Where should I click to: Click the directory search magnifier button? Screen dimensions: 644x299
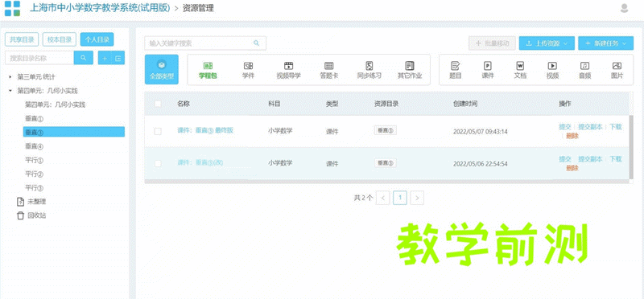click(x=84, y=58)
